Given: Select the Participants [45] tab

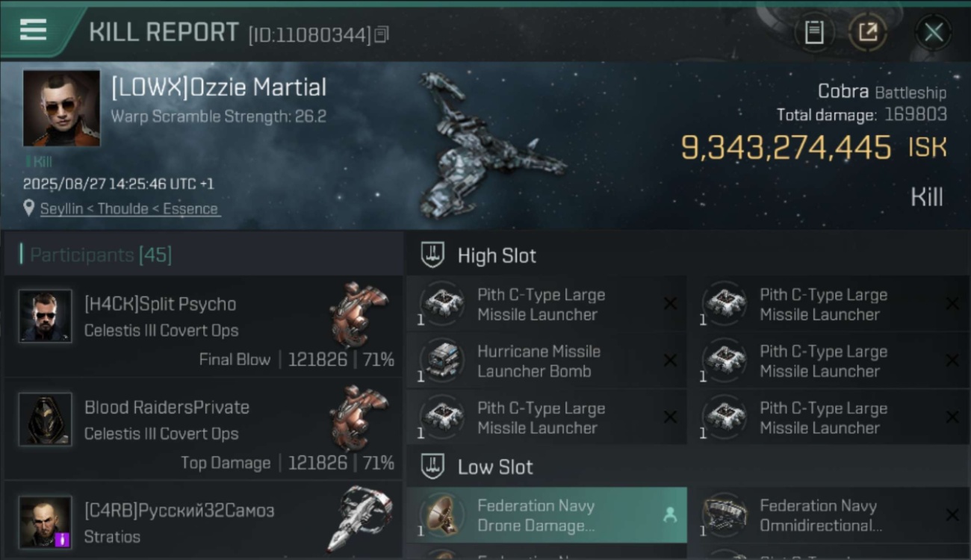Looking at the screenshot, I should (x=101, y=255).
